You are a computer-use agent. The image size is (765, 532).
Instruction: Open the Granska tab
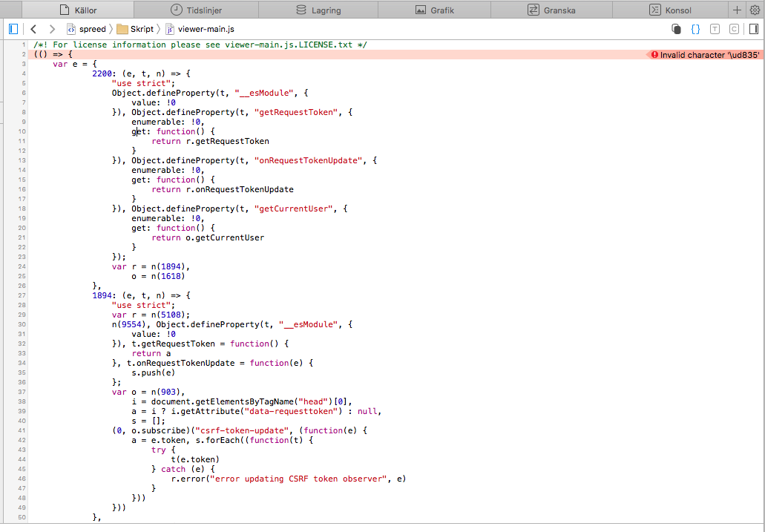(551, 10)
